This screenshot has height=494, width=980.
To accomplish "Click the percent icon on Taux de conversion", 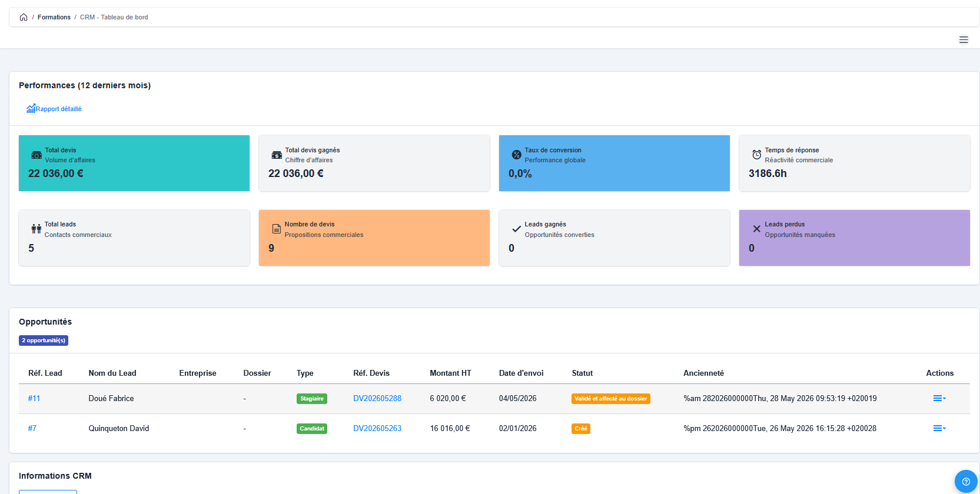I will pyautogui.click(x=516, y=155).
